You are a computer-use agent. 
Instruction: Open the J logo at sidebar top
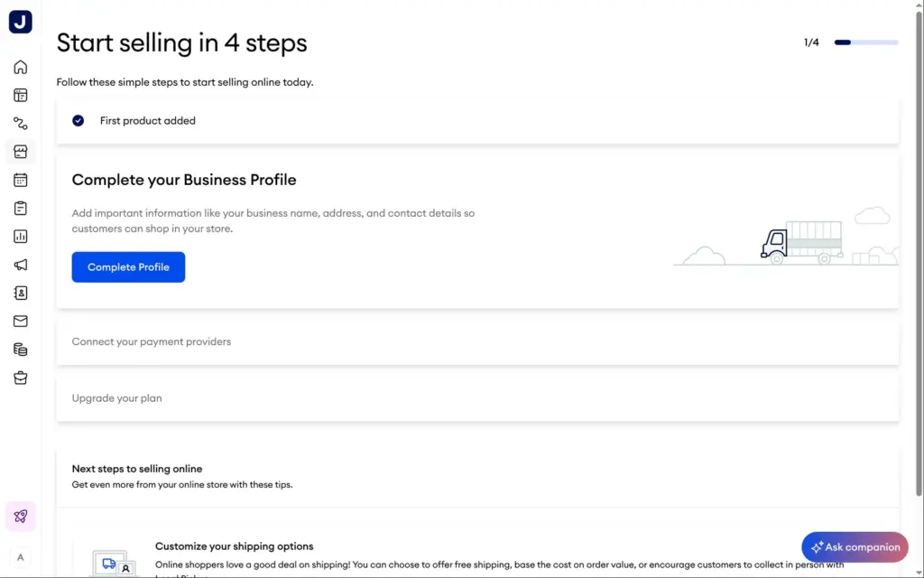(x=20, y=22)
